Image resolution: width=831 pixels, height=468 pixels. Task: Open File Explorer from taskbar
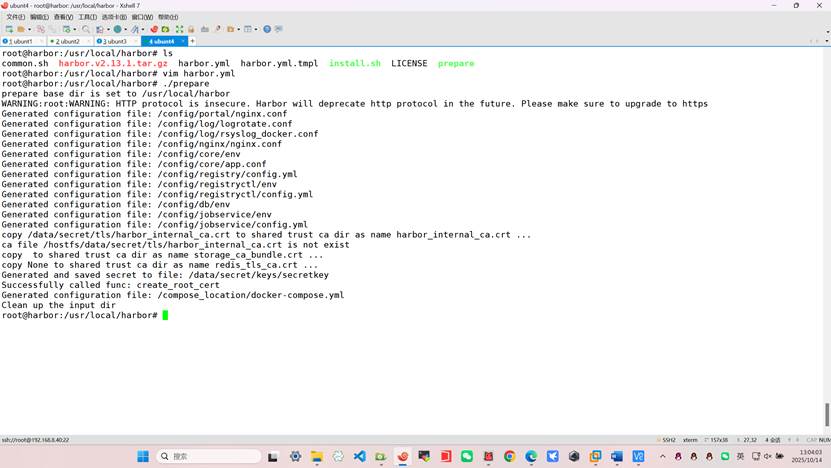(317, 456)
